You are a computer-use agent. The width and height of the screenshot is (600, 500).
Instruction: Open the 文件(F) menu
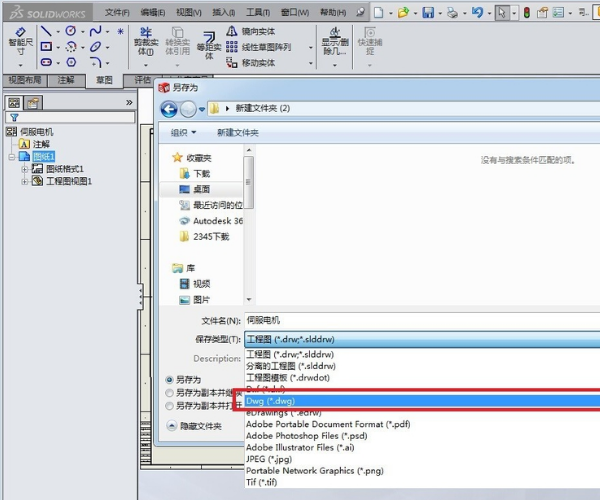tap(117, 13)
